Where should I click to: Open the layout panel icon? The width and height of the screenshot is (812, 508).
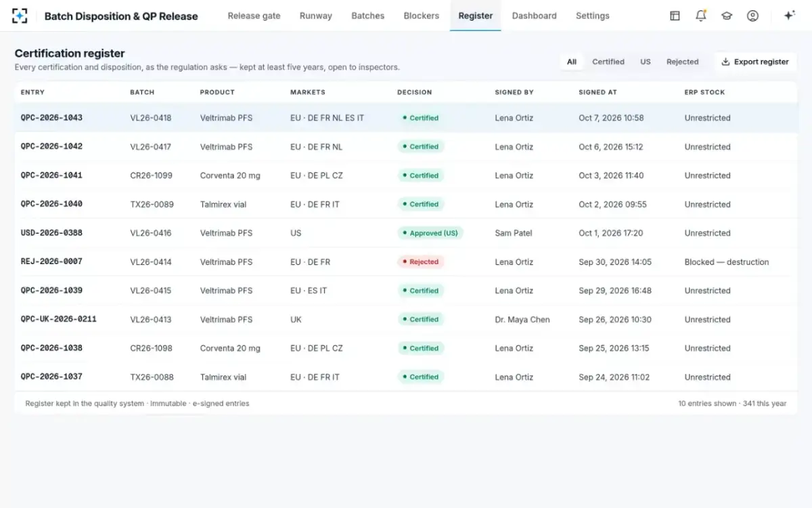click(675, 16)
